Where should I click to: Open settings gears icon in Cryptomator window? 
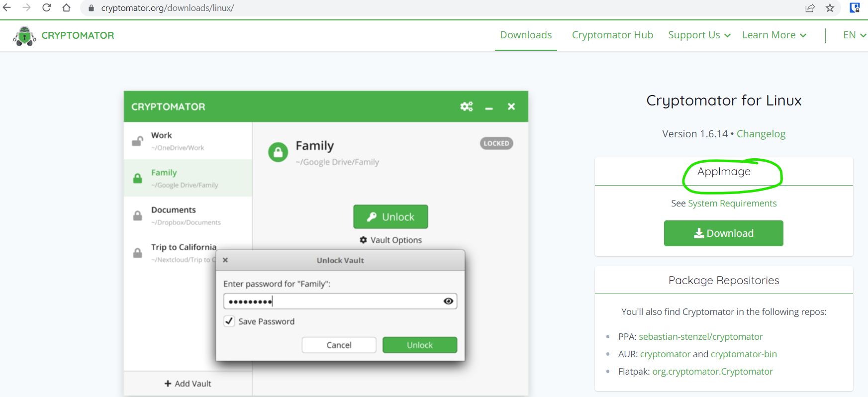coord(466,106)
